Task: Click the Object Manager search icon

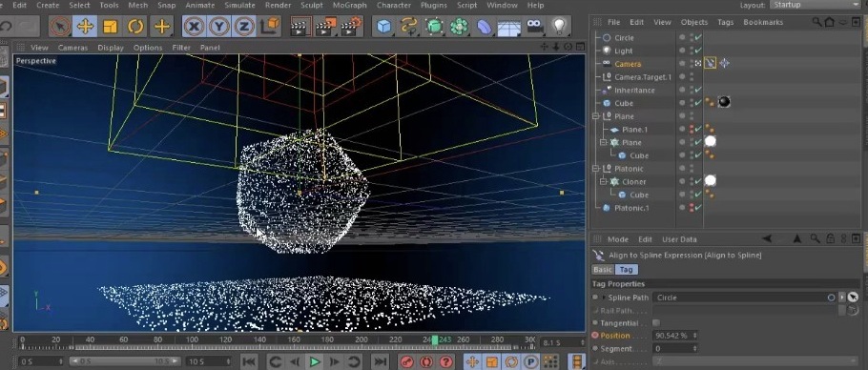Action: click(x=817, y=22)
